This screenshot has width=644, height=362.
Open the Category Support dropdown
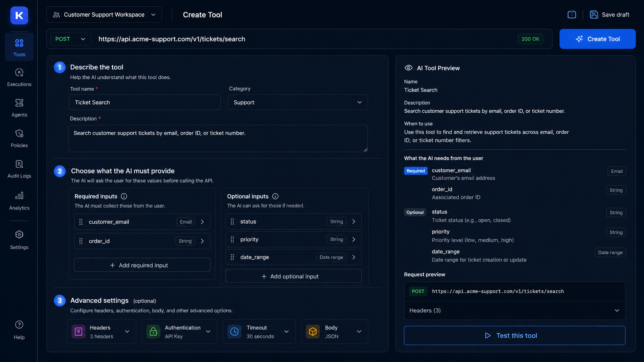click(x=297, y=102)
